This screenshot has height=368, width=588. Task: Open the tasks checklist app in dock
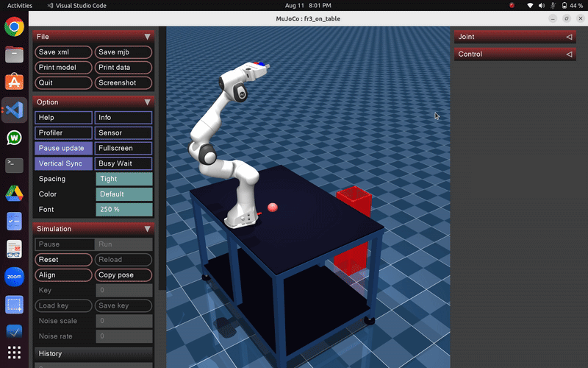click(x=14, y=222)
